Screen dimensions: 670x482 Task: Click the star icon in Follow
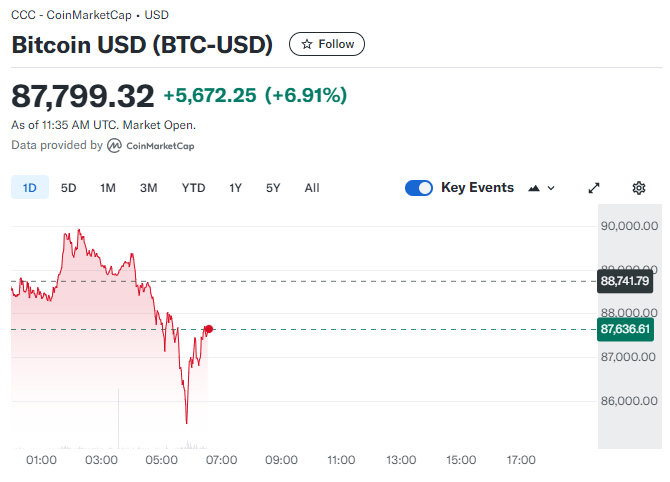click(307, 44)
